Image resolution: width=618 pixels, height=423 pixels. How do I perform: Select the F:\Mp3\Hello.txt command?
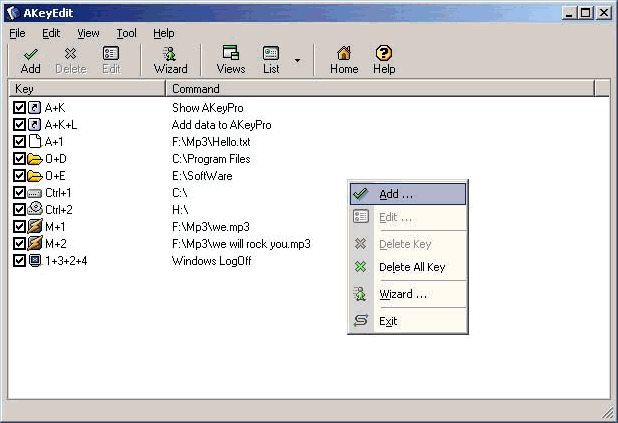point(211,142)
